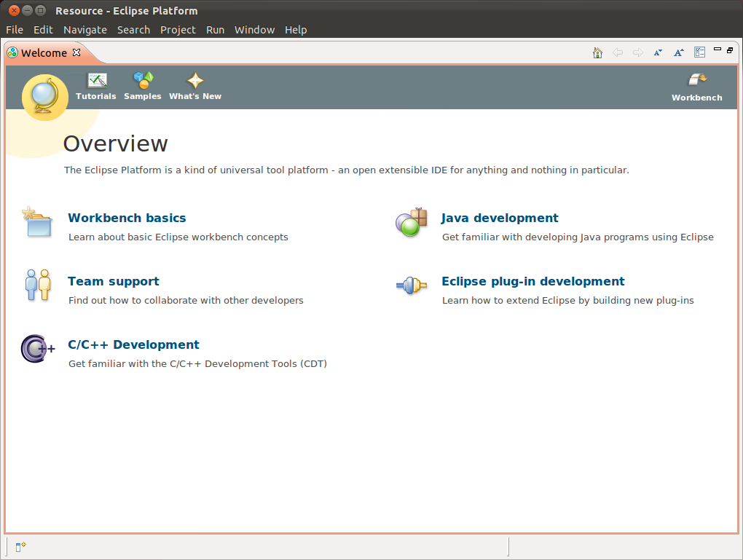Open the Edit menu
The image size is (743, 560).
click(x=43, y=30)
